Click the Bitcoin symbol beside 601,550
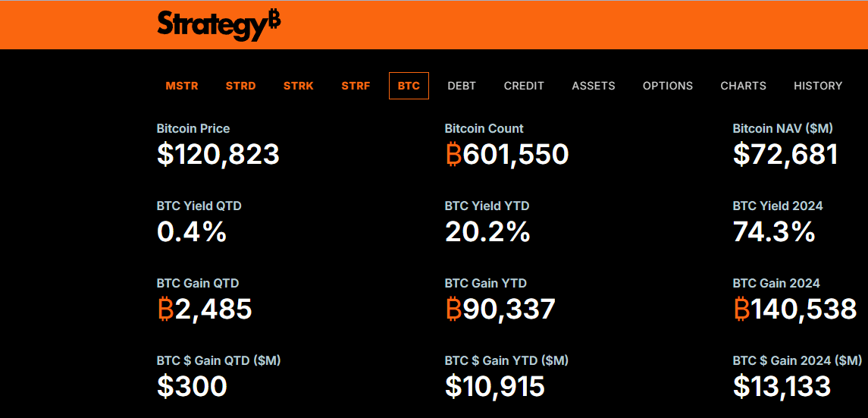The height and width of the screenshot is (418, 868). pyautogui.click(x=453, y=155)
